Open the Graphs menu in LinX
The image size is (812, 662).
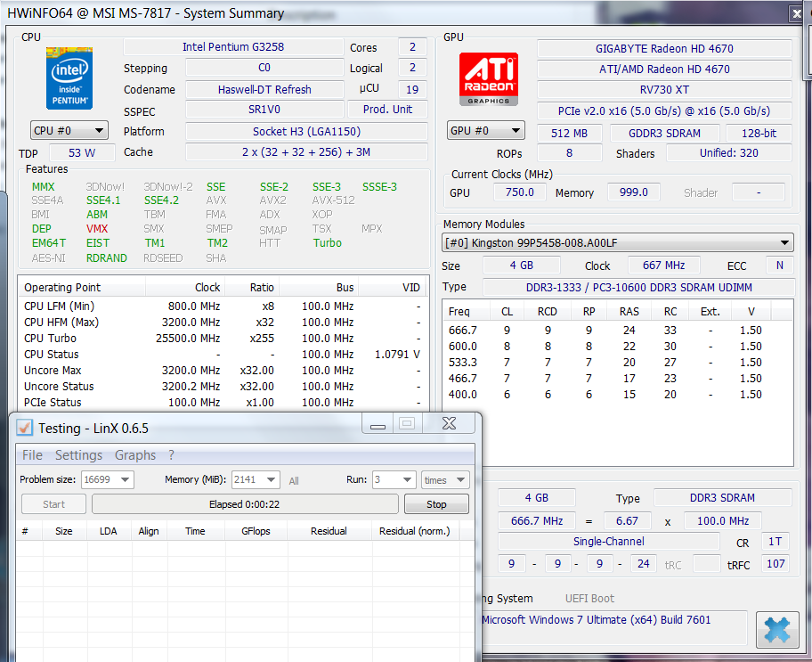pyautogui.click(x=135, y=455)
